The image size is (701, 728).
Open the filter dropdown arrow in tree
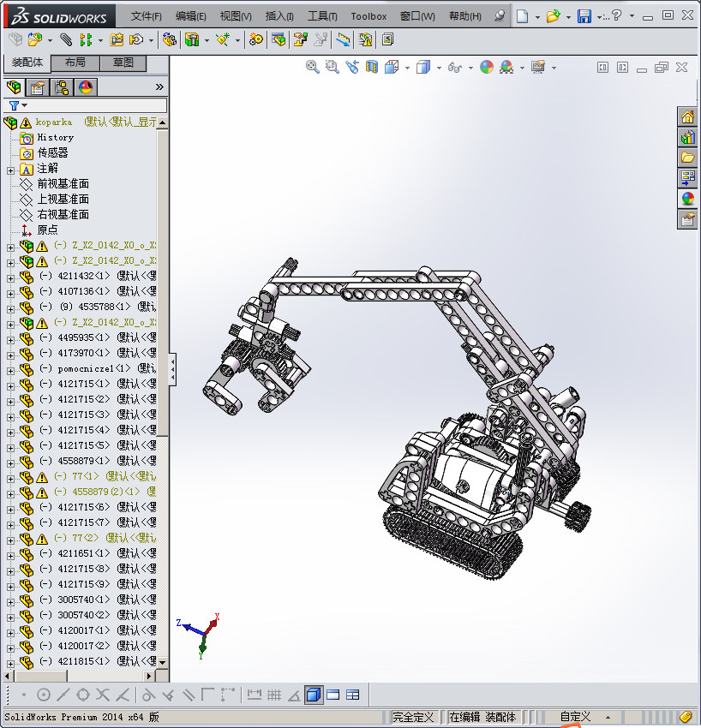pyautogui.click(x=25, y=105)
